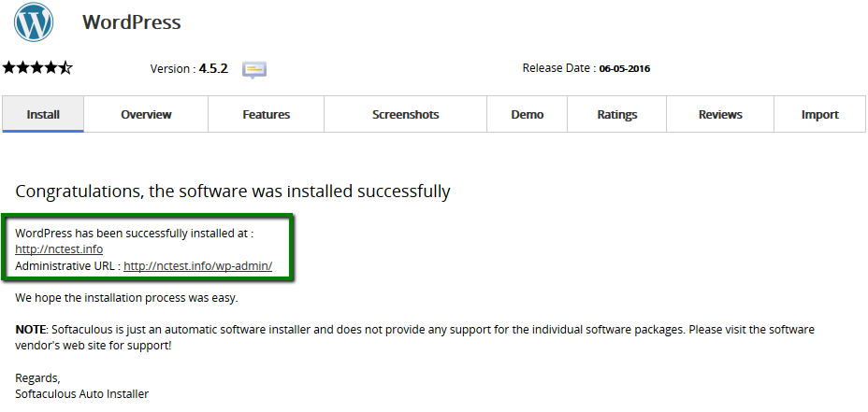View the Screenshots tab
The image size is (868, 412).
pyautogui.click(x=405, y=114)
